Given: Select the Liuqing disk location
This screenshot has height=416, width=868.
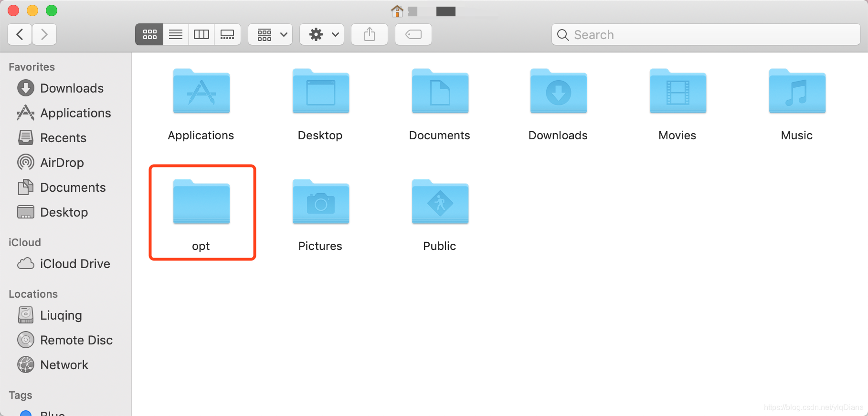Looking at the screenshot, I should [x=50, y=315].
